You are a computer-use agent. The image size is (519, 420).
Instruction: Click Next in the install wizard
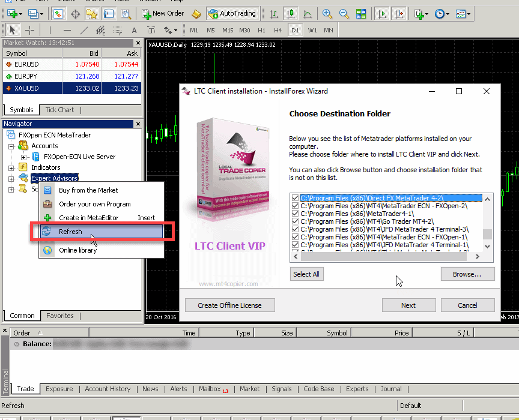(x=409, y=305)
